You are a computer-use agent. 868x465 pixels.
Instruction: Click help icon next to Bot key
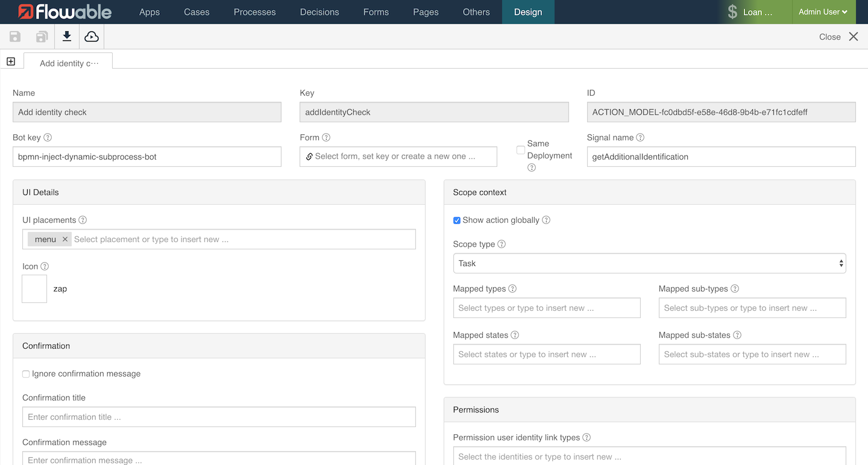coord(48,137)
